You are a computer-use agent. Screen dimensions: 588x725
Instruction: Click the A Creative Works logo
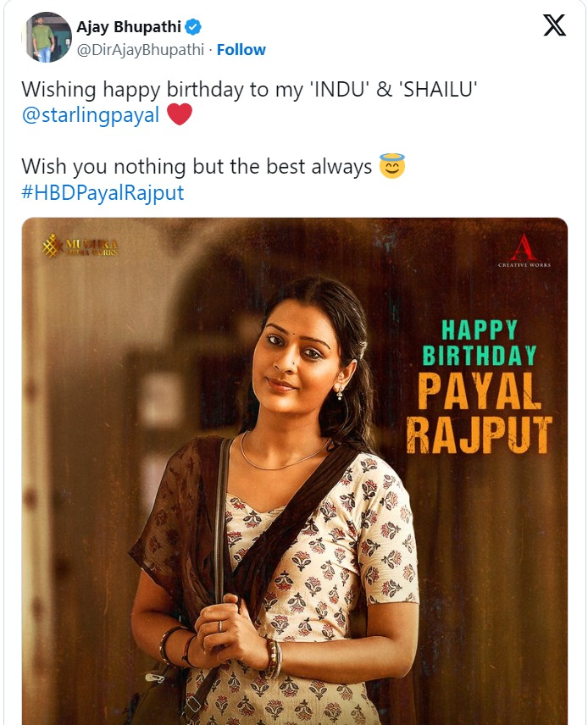coord(524,251)
